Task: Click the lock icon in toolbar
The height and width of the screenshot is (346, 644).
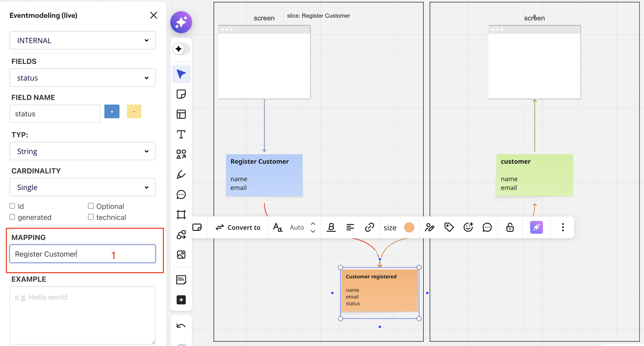Action: tap(510, 227)
